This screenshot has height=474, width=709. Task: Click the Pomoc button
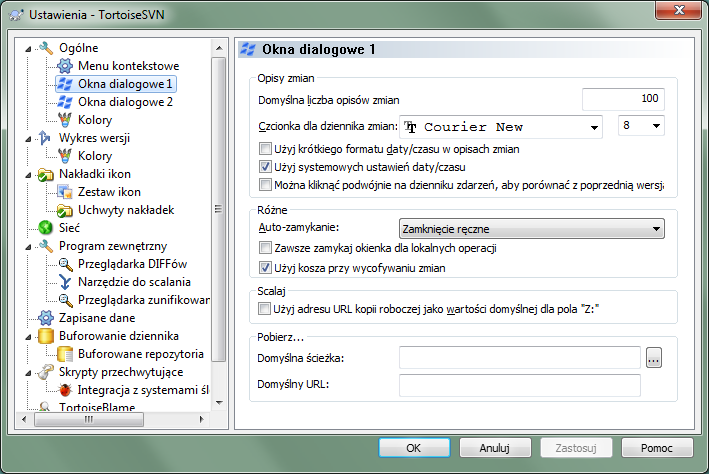coord(657,448)
